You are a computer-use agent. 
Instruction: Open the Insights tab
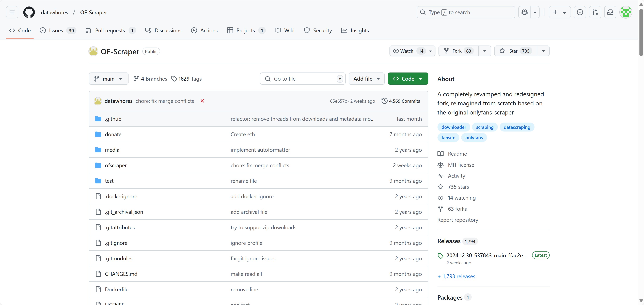(x=355, y=31)
